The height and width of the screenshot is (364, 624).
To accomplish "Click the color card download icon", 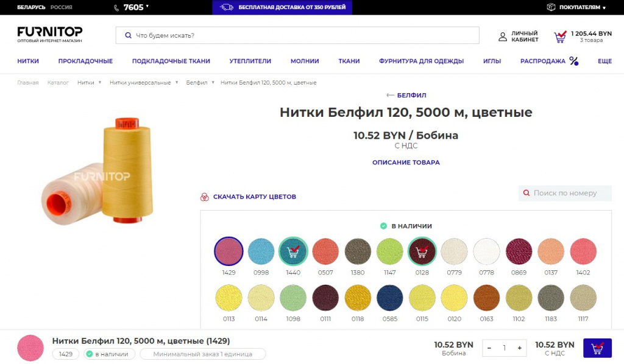I will [x=205, y=197].
